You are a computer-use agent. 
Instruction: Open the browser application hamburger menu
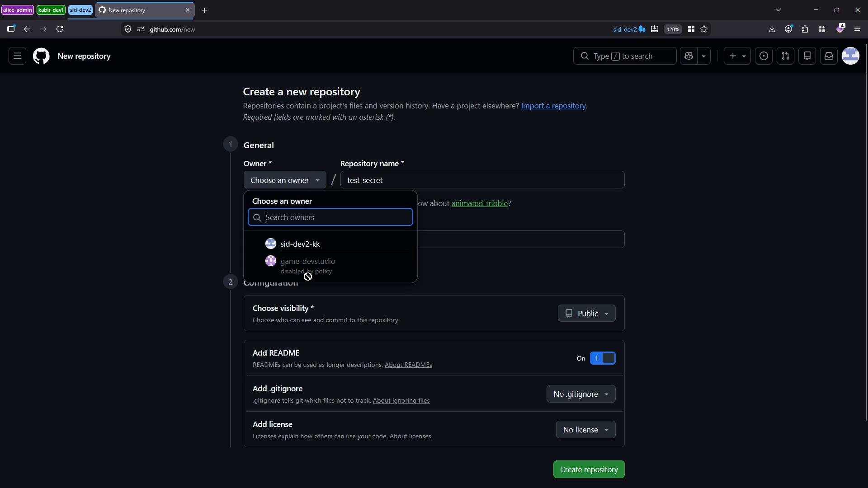(x=857, y=29)
